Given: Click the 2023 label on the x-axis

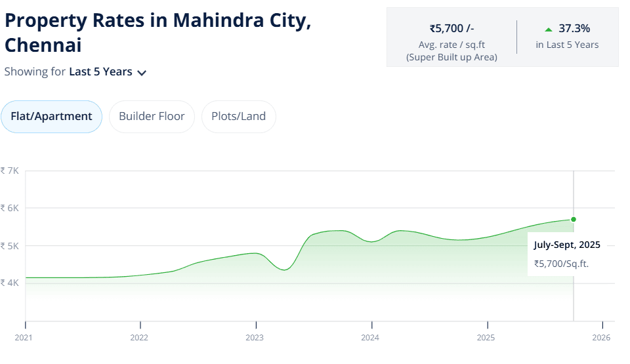Looking at the screenshot, I should point(255,338).
